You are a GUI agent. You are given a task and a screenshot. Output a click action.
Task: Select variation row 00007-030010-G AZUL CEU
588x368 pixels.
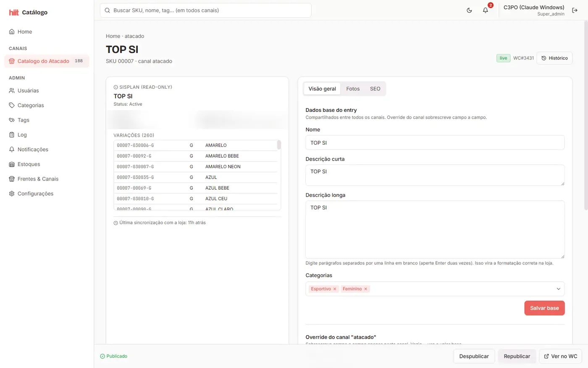click(196, 199)
